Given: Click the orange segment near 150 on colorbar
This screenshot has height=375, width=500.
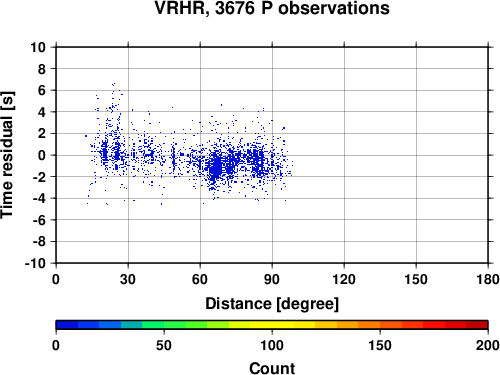Looking at the screenshot, I should click(380, 325).
